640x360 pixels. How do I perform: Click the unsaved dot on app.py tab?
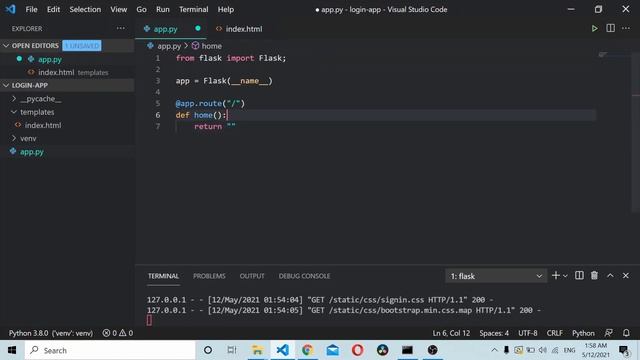[198, 28]
